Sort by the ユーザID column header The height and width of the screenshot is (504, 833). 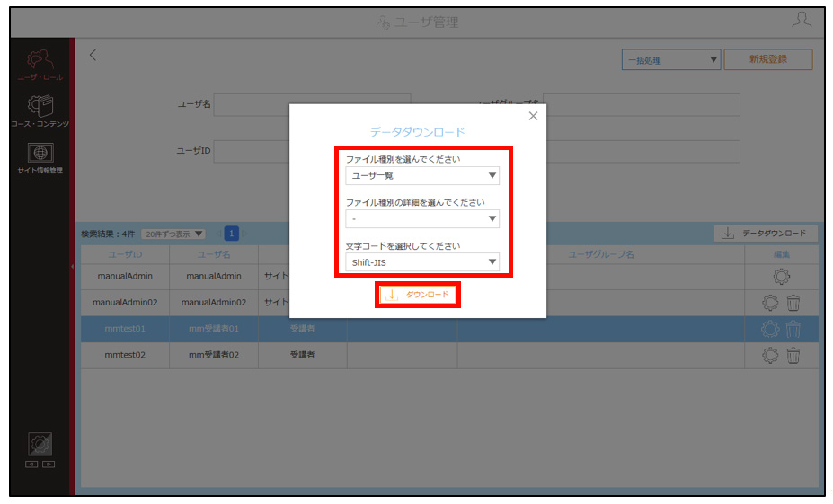pos(125,254)
